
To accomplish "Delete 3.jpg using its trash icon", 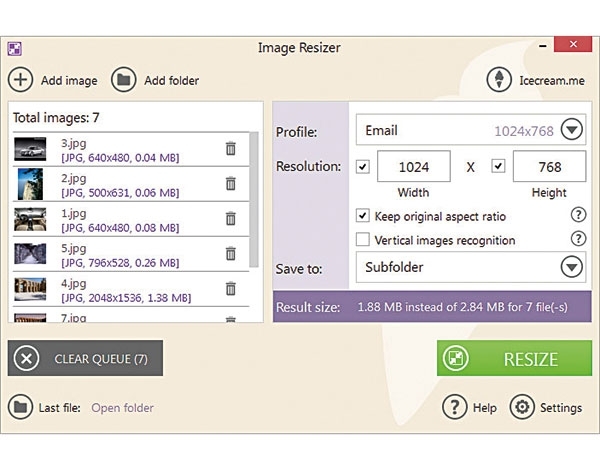I will coord(231,149).
